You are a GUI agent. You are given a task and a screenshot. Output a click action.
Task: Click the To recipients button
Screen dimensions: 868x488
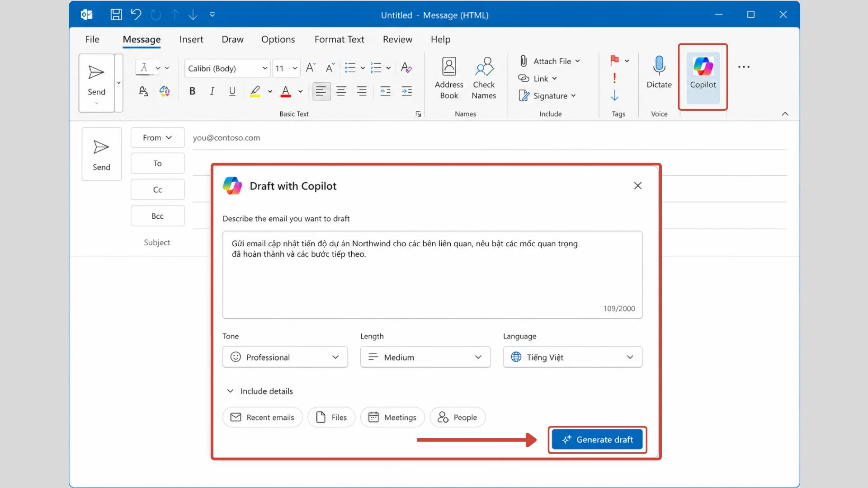[157, 163]
